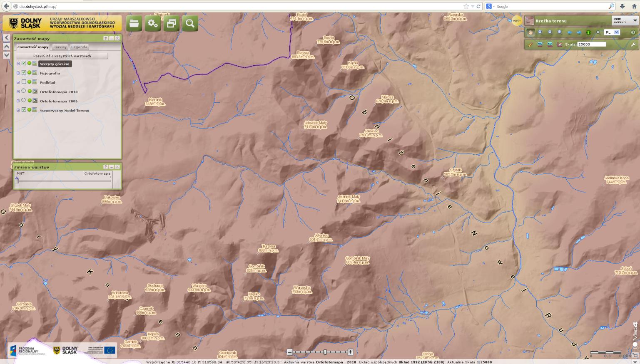The width and height of the screenshot is (640, 364).
Task: Uncheck Fizjografia layer checkbox
Action: click(24, 73)
